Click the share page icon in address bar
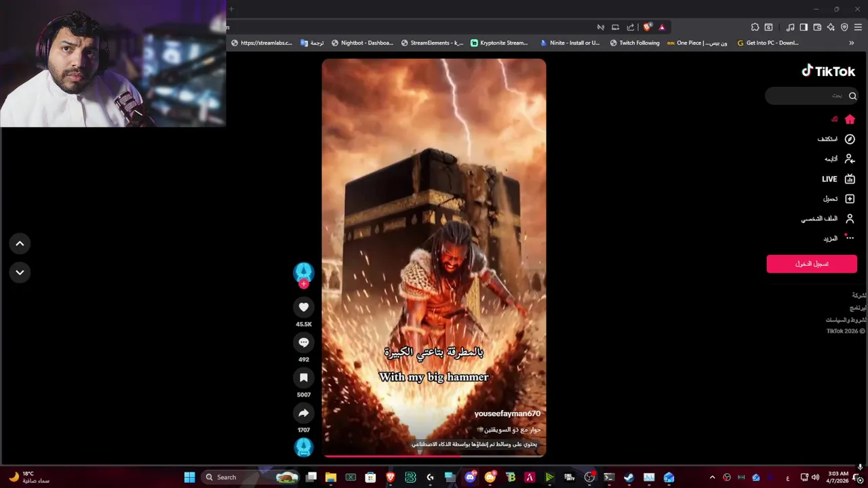This screenshot has height=488, width=868. click(x=631, y=27)
